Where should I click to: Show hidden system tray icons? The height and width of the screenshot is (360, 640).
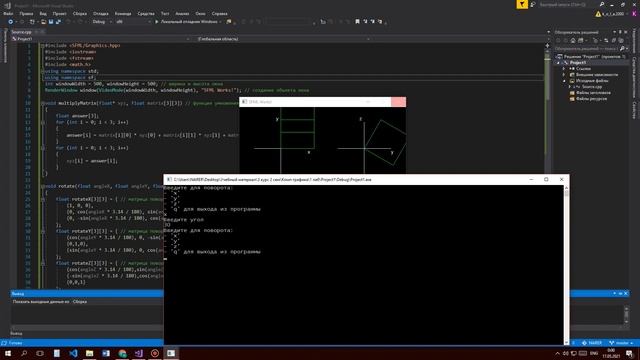[557, 353]
